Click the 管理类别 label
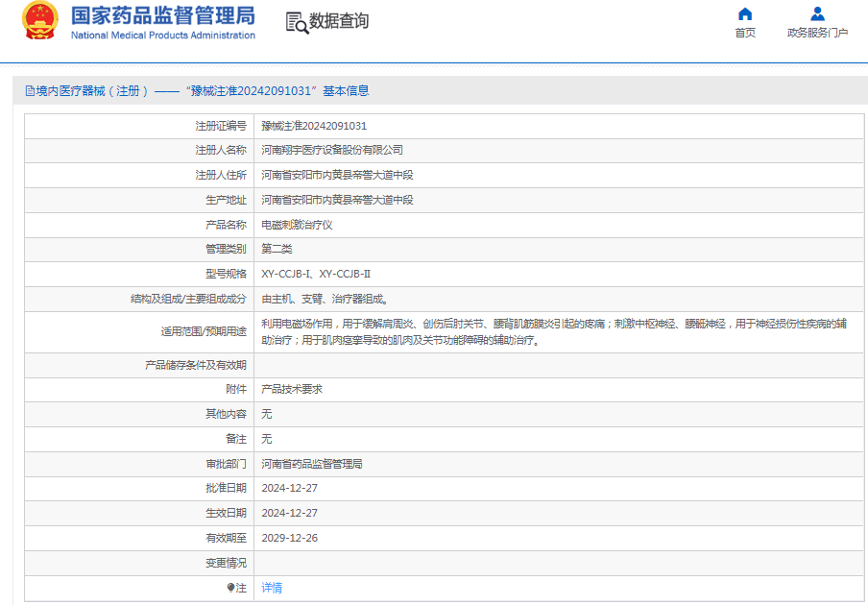Image resolution: width=868 pixels, height=605 pixels. 226,249
